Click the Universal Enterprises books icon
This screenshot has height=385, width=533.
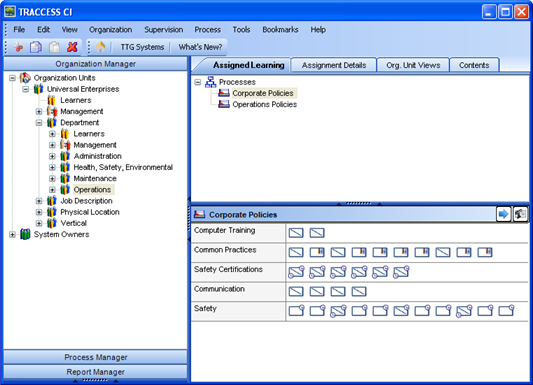coord(38,89)
